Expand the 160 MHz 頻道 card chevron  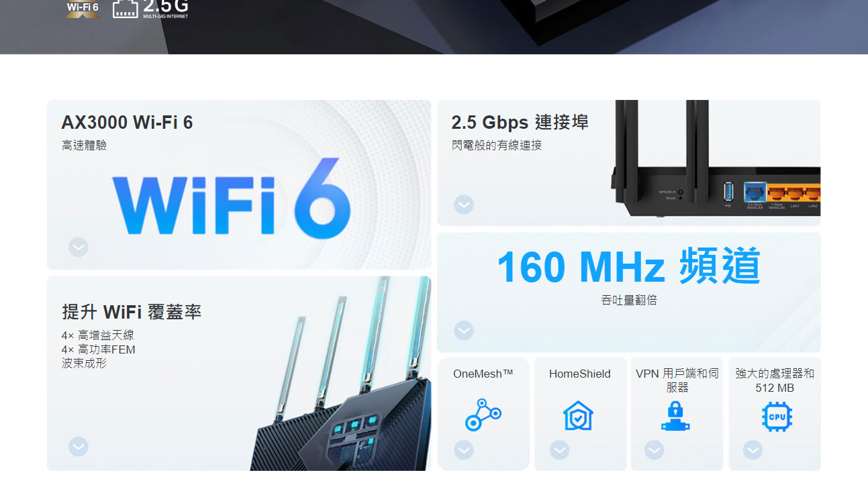(x=464, y=331)
